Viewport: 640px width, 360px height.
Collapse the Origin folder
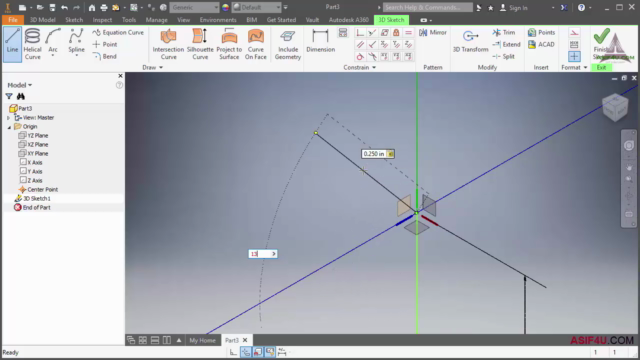pyautogui.click(x=9, y=127)
